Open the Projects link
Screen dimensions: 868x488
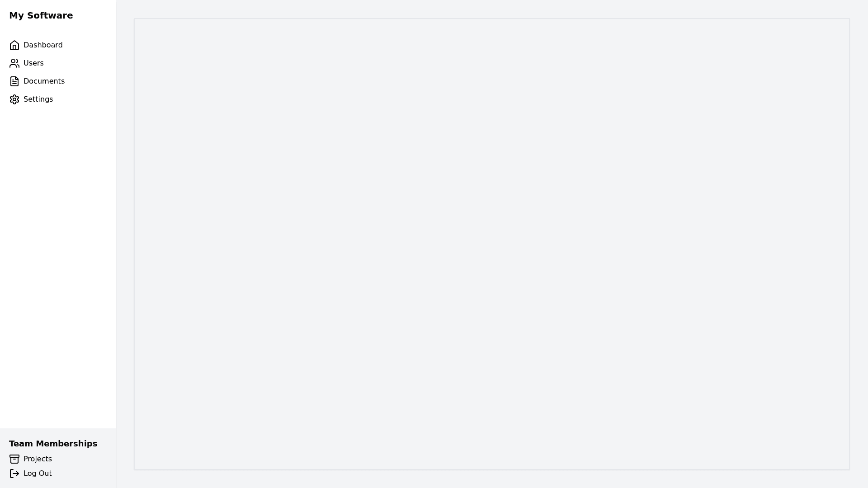[x=38, y=459]
